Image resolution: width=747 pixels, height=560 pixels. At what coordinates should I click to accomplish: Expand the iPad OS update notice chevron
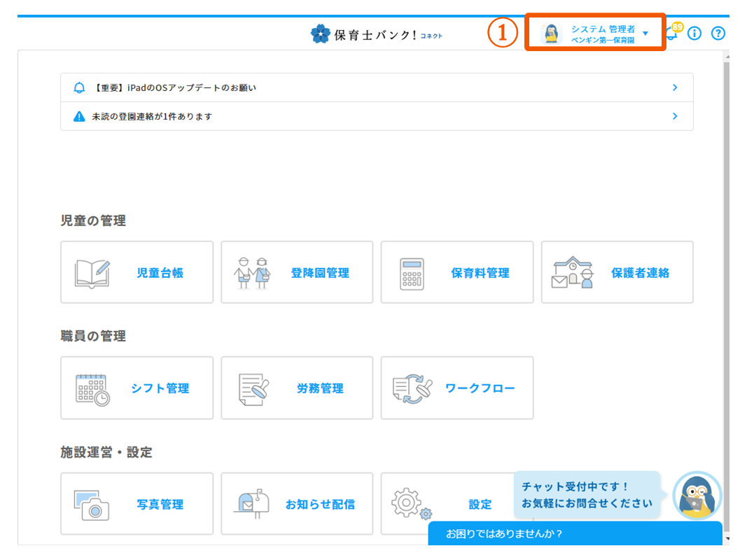675,87
